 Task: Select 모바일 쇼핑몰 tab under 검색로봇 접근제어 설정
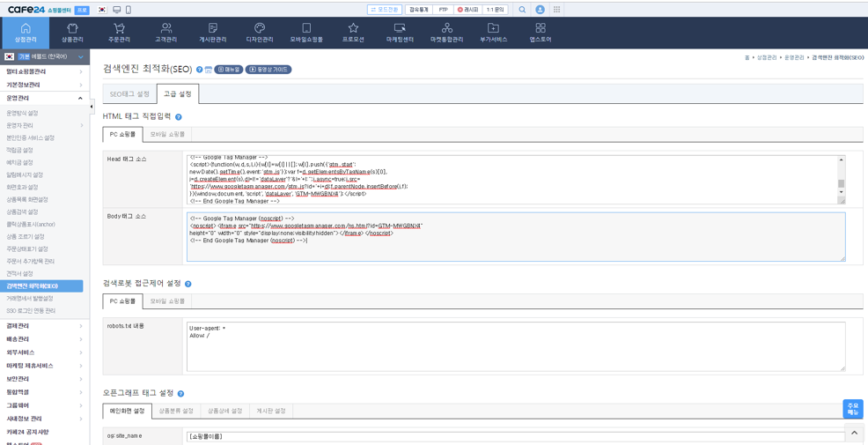(x=167, y=300)
